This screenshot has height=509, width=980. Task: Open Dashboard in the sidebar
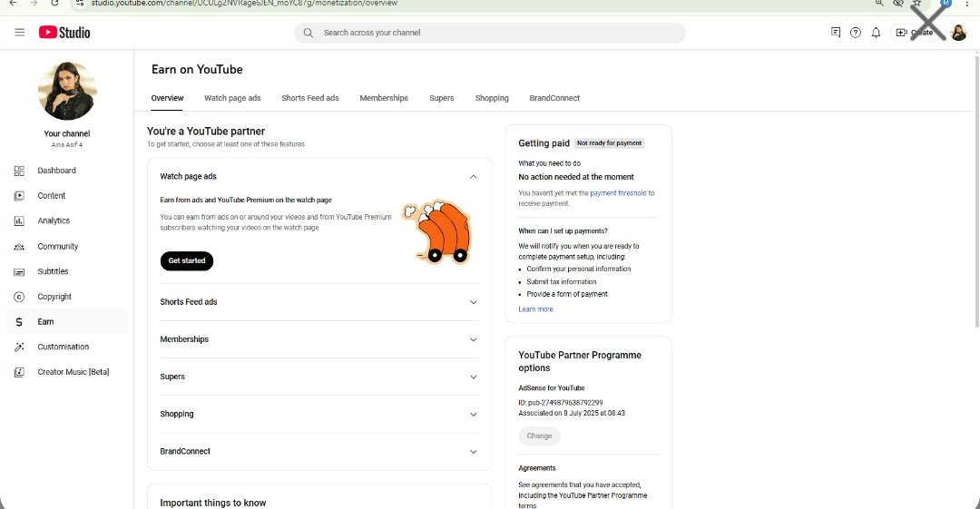67,171
